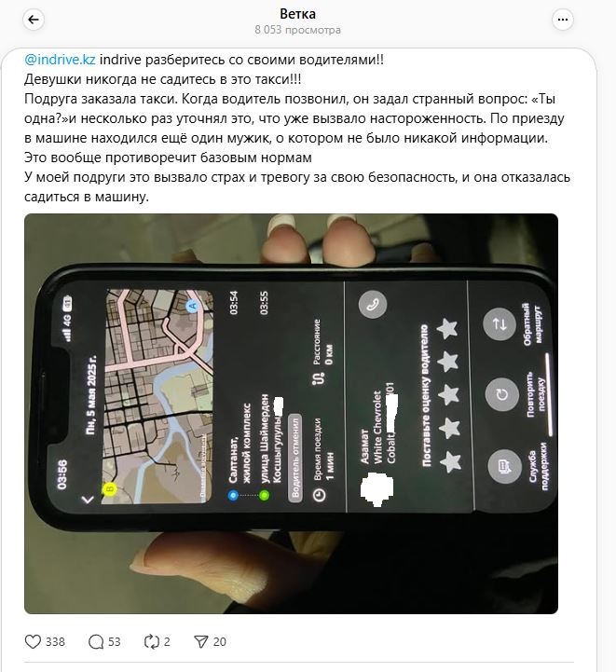The image size is (616, 672).
Task: Tap the Служба поддержки chat icon
Action: click(x=504, y=466)
